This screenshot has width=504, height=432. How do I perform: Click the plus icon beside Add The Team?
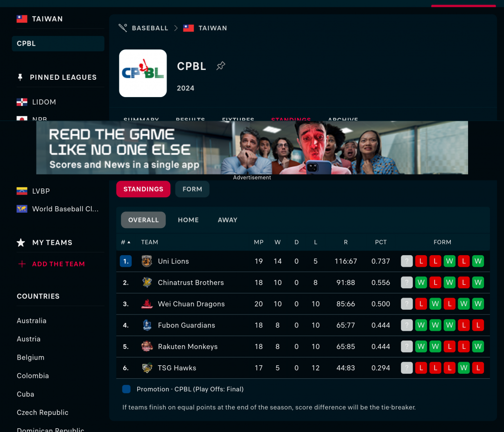(22, 264)
